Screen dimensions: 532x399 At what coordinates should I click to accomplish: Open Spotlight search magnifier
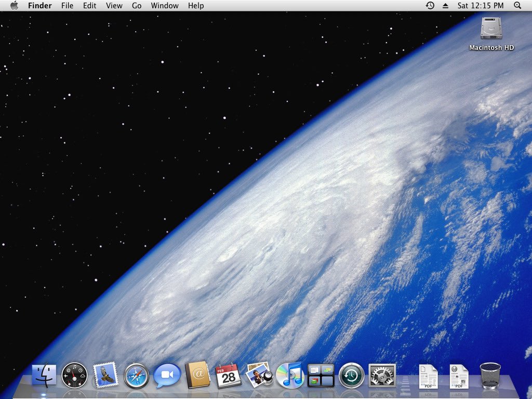[517, 5]
